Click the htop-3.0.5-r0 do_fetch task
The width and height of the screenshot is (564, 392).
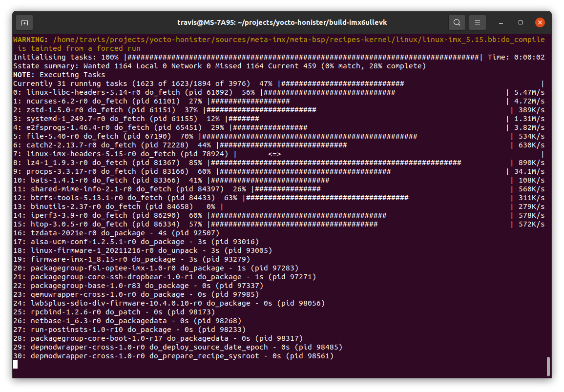(279, 225)
